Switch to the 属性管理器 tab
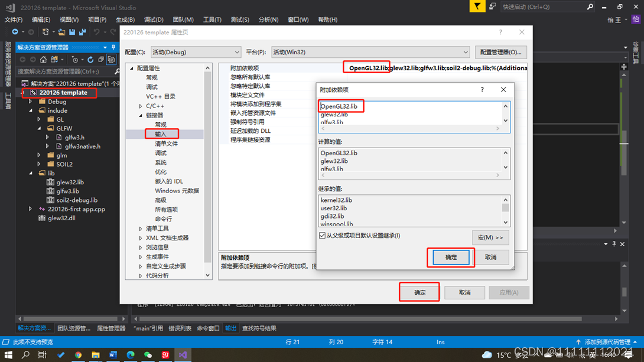 coord(111,328)
